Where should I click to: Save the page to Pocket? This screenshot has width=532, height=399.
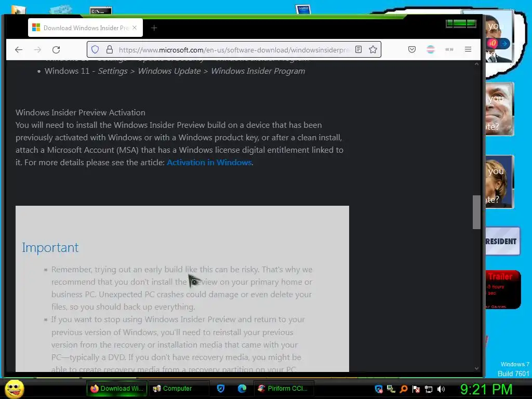tap(412, 49)
